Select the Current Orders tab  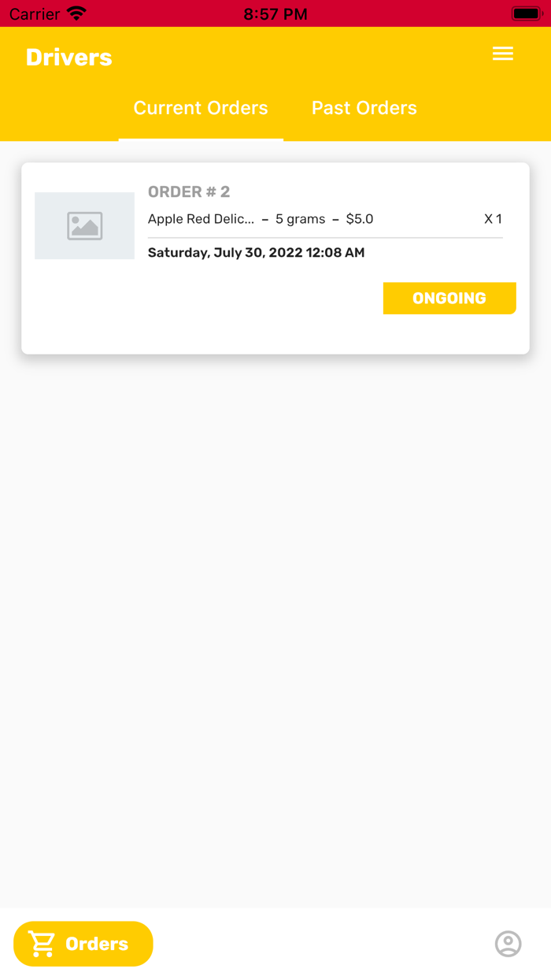pyautogui.click(x=201, y=108)
